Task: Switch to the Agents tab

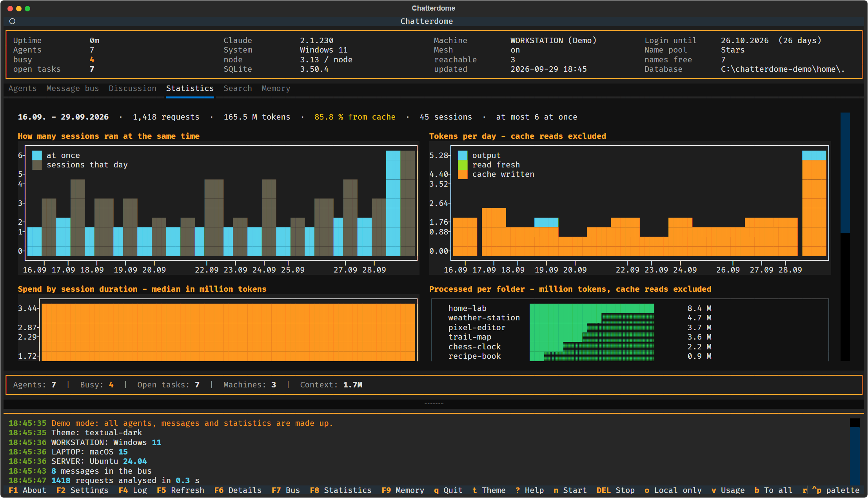Action: tap(22, 89)
